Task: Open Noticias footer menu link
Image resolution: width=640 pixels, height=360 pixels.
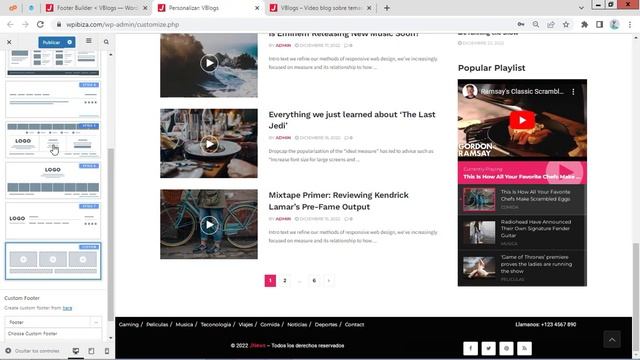Action: click(297, 324)
